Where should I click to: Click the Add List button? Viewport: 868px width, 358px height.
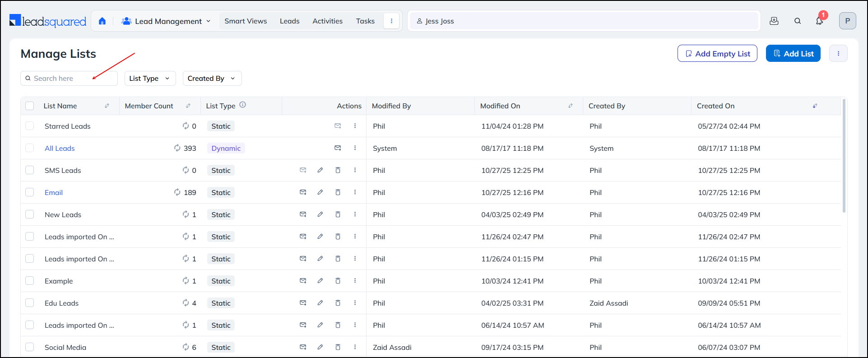[793, 53]
